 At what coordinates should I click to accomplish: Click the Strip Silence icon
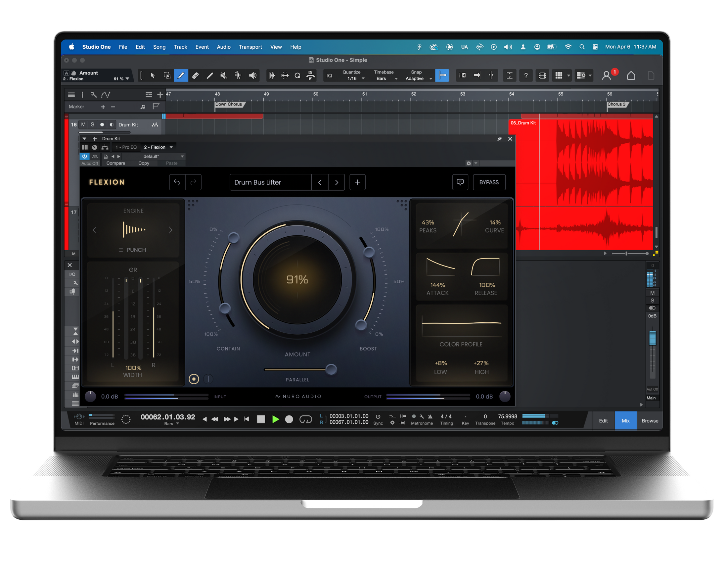pyautogui.click(x=285, y=75)
